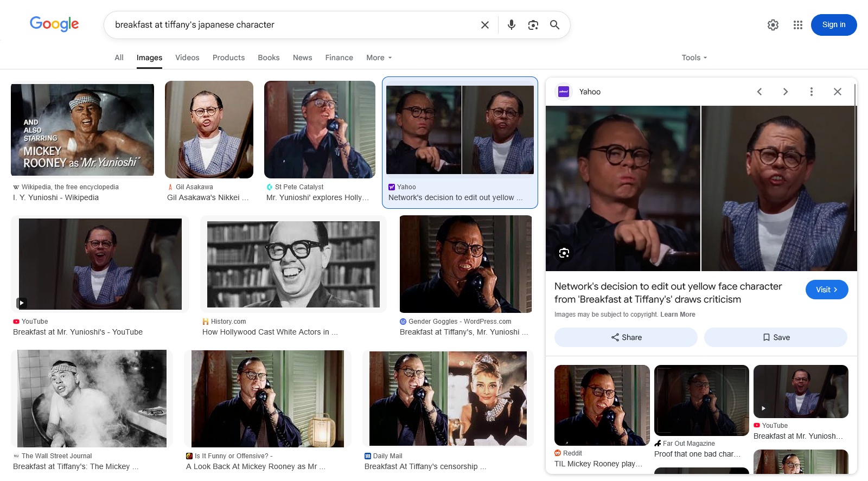This screenshot has height=481, width=868.
Task: Click TIL Mickey Rooney play… caption
Action: click(x=598, y=464)
